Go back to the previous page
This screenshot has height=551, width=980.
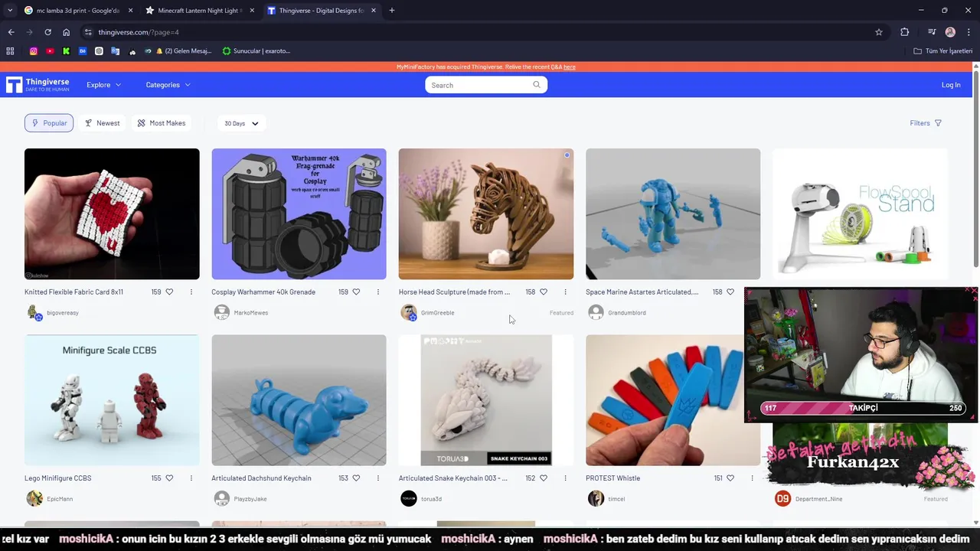11,32
